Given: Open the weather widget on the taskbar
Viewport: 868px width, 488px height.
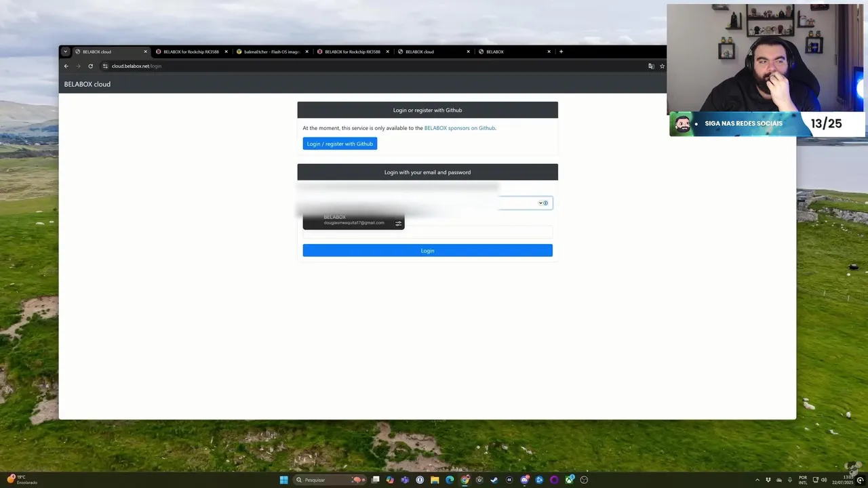Looking at the screenshot, I should [x=22, y=480].
